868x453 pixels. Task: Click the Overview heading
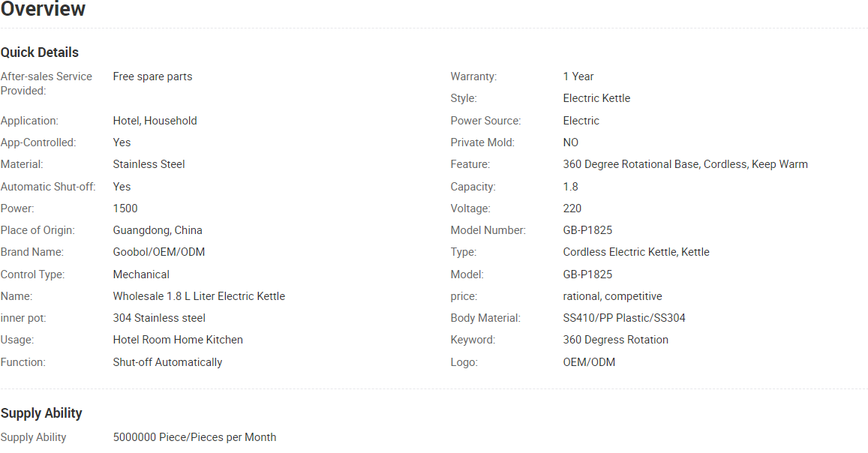[44, 9]
